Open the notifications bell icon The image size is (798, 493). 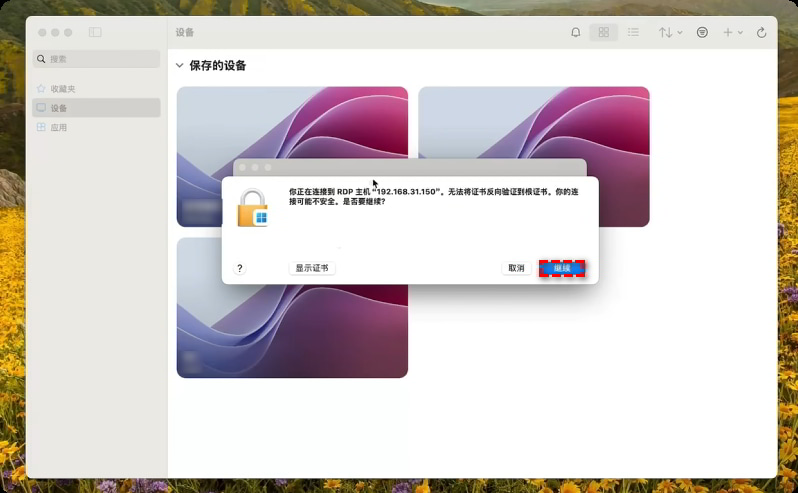tap(576, 33)
